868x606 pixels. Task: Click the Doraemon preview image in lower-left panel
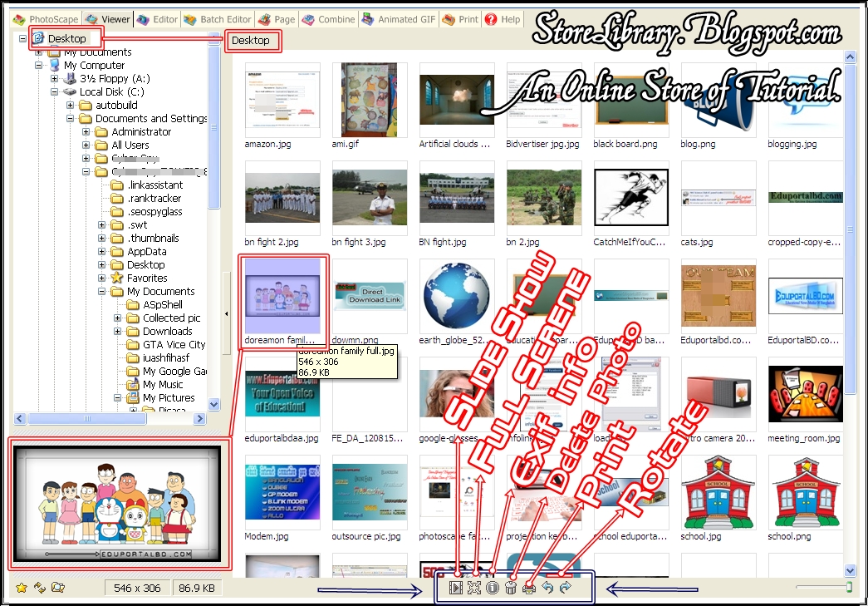click(117, 504)
